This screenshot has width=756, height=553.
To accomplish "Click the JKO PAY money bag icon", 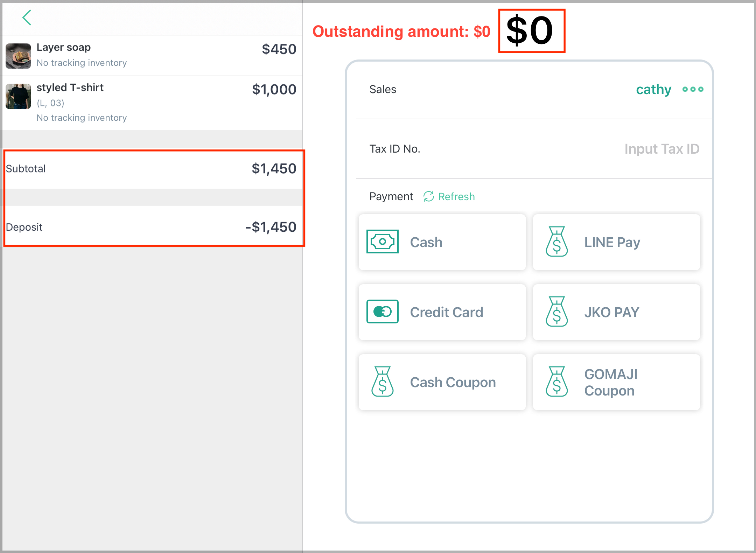I will [556, 311].
